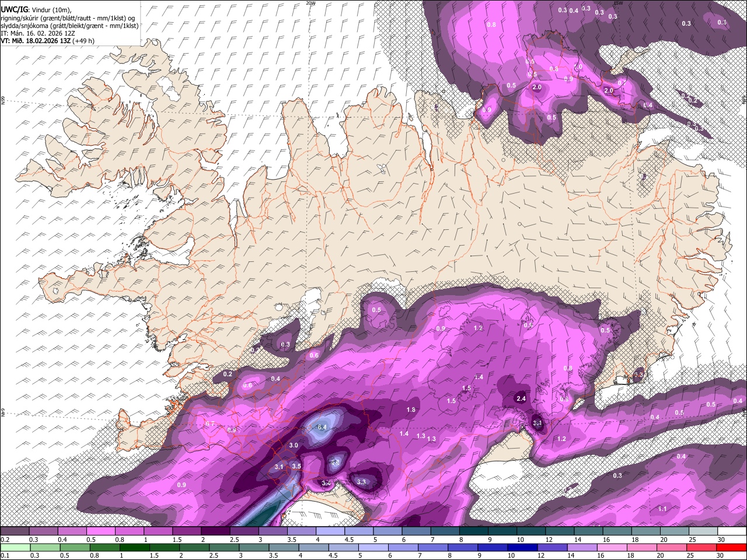The width and height of the screenshot is (747, 560).
Task: Click the 'rigning/skúrir' legend description line
Action: (x=68, y=17)
